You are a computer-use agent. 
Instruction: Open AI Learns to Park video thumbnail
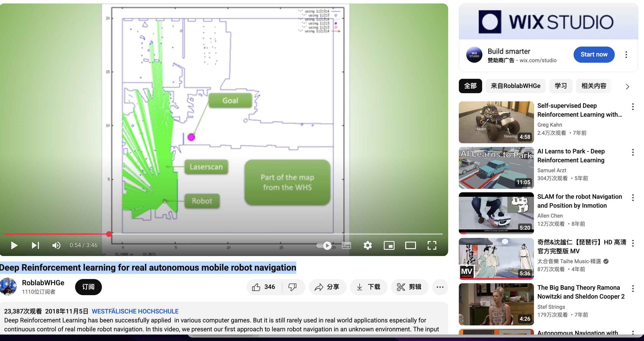click(496, 168)
